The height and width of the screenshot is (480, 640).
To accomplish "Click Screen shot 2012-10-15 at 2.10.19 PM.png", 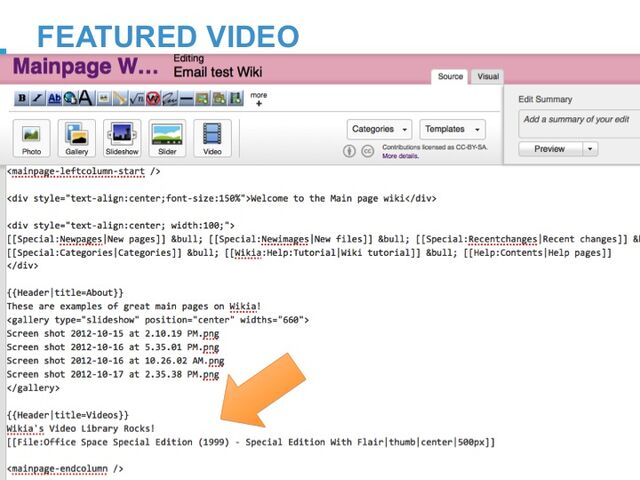I will tap(113, 333).
